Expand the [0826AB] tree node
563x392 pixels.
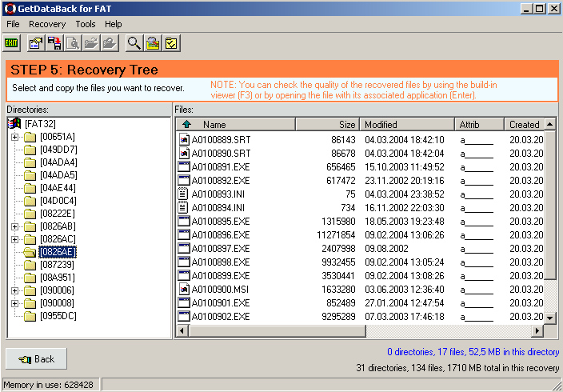click(x=14, y=226)
